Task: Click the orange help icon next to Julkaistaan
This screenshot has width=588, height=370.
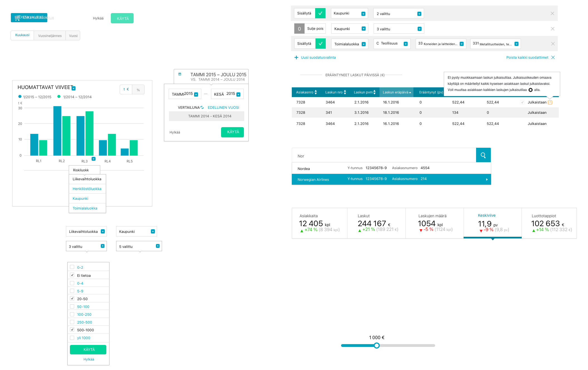Action: (550, 102)
